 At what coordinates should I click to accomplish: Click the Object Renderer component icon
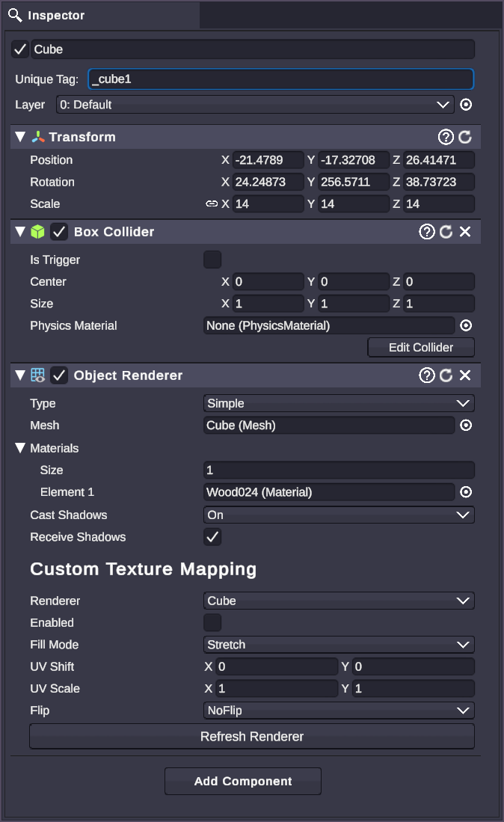click(x=36, y=375)
